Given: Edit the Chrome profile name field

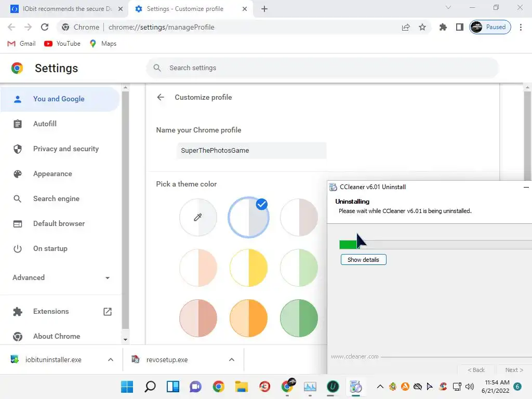Looking at the screenshot, I should point(251,150).
